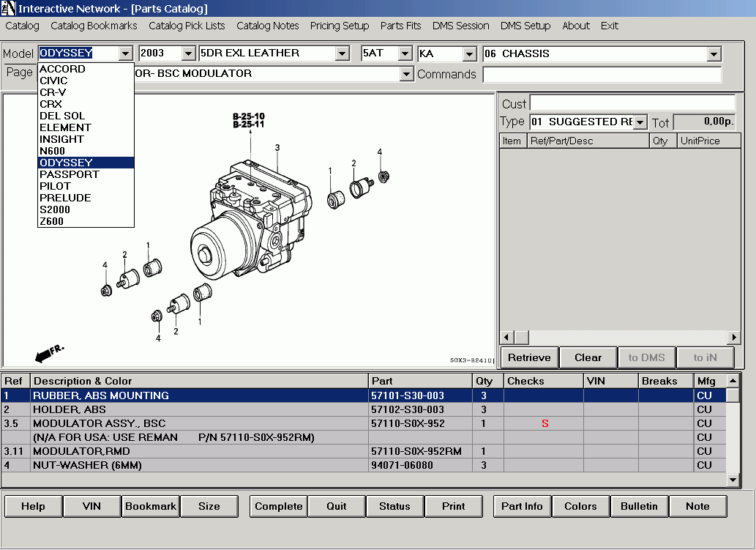Click the modulator assembly in diagram
Screen dimensions: 756x550
(x=252, y=220)
